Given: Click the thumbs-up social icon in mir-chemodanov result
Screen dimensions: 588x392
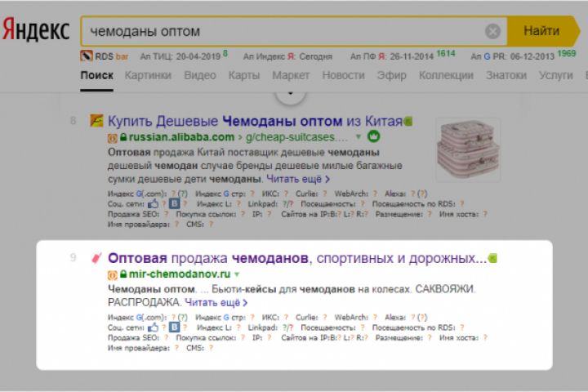Looking at the screenshot, I should click(153, 327).
